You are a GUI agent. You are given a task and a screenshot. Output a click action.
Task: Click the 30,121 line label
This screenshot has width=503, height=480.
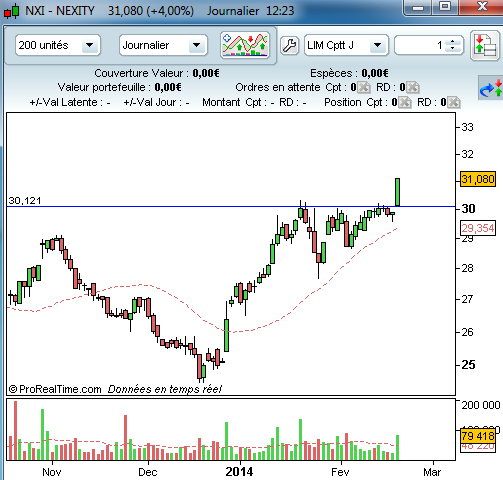(x=25, y=201)
